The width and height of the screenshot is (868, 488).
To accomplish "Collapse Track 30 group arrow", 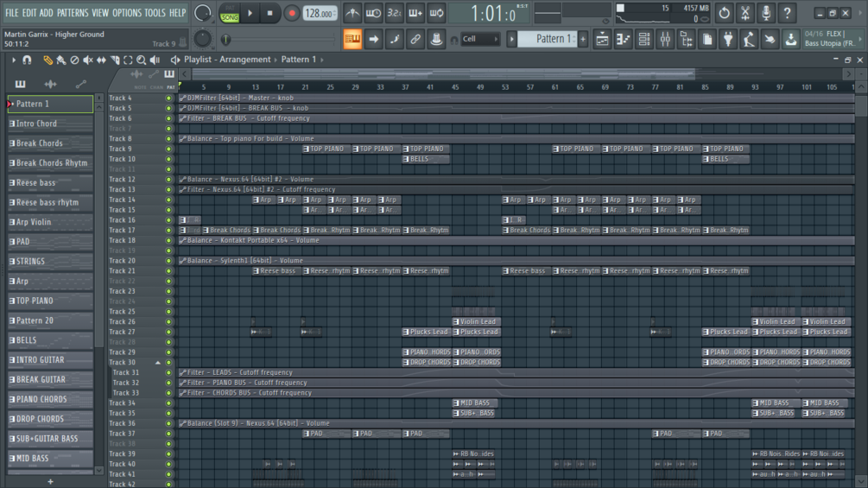I will pos(158,363).
